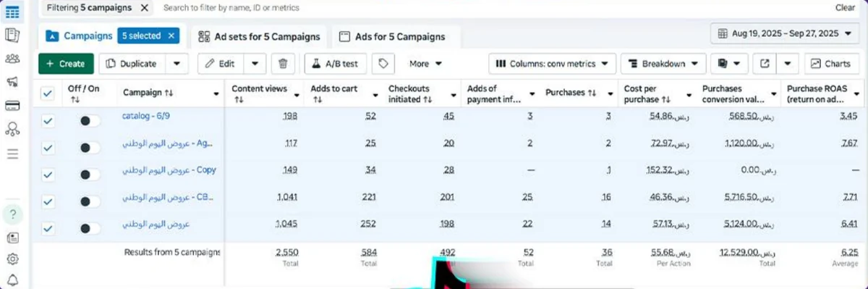Screen dimensions: 868x289
Task: Sort by the Cost per purchase column header
Action: pyautogui.click(x=647, y=93)
